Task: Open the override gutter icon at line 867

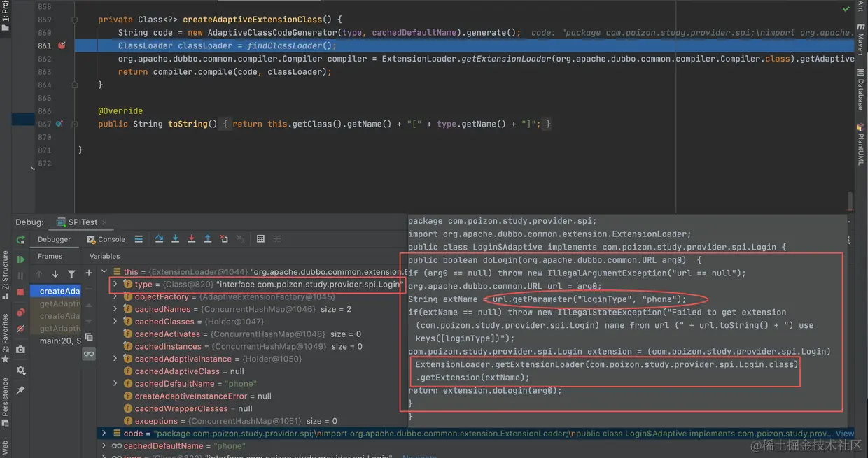Action: point(59,124)
